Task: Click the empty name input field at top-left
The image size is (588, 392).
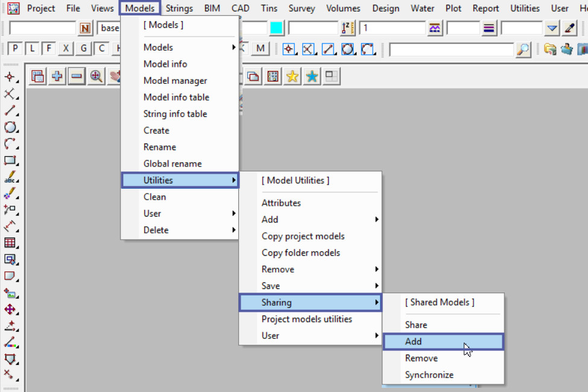Action: tap(42, 28)
